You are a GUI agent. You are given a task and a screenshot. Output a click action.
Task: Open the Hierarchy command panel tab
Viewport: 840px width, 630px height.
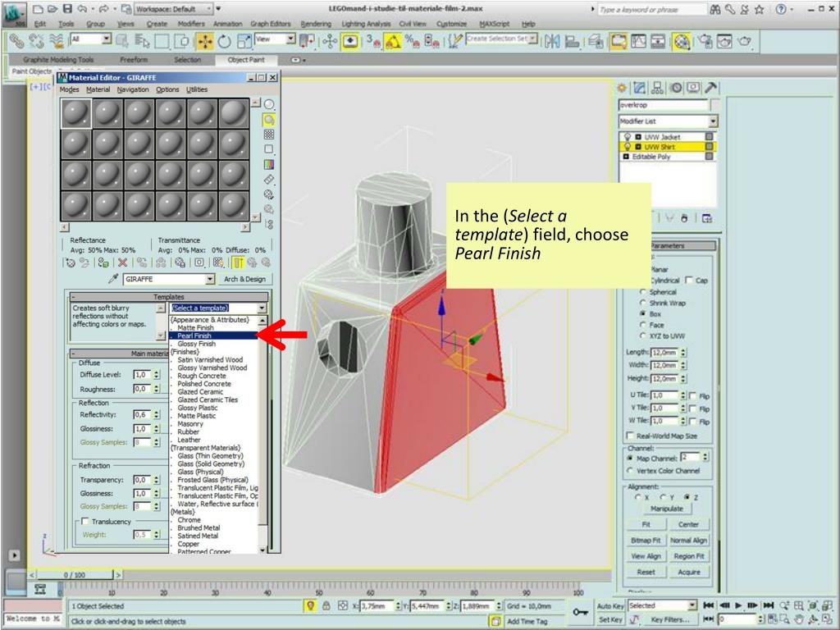pyautogui.click(x=657, y=87)
